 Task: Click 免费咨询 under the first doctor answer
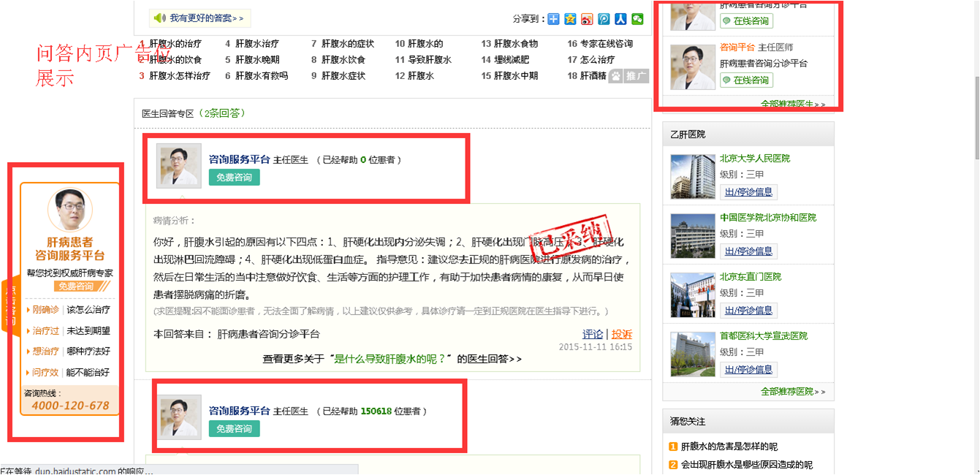coord(234,177)
